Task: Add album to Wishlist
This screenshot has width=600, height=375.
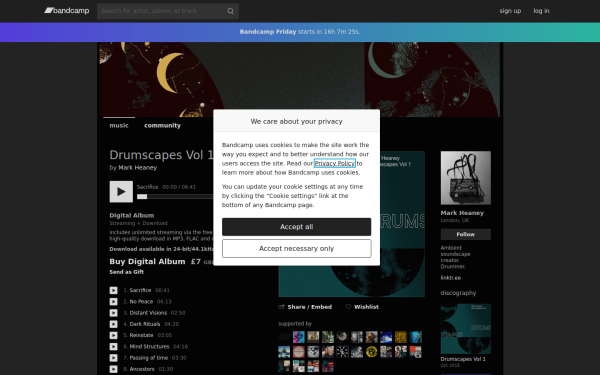Action: tap(362, 307)
